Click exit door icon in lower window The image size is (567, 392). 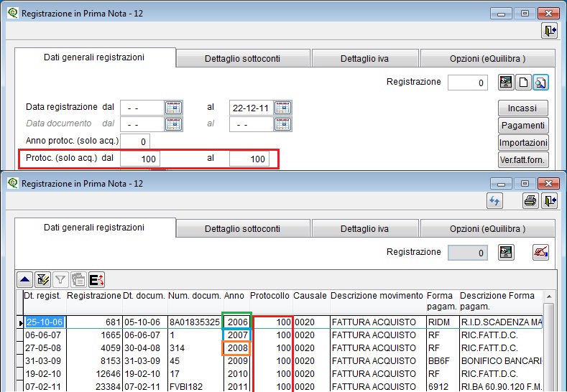click(549, 201)
